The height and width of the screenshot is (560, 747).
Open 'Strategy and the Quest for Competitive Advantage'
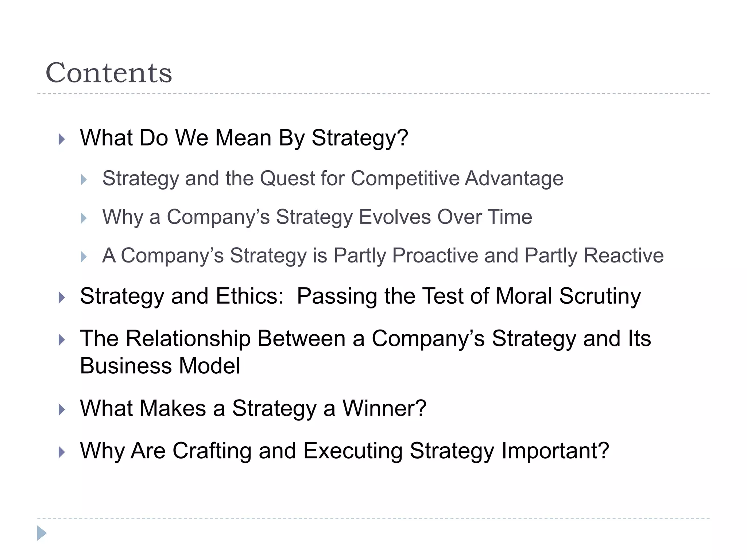pos(333,178)
